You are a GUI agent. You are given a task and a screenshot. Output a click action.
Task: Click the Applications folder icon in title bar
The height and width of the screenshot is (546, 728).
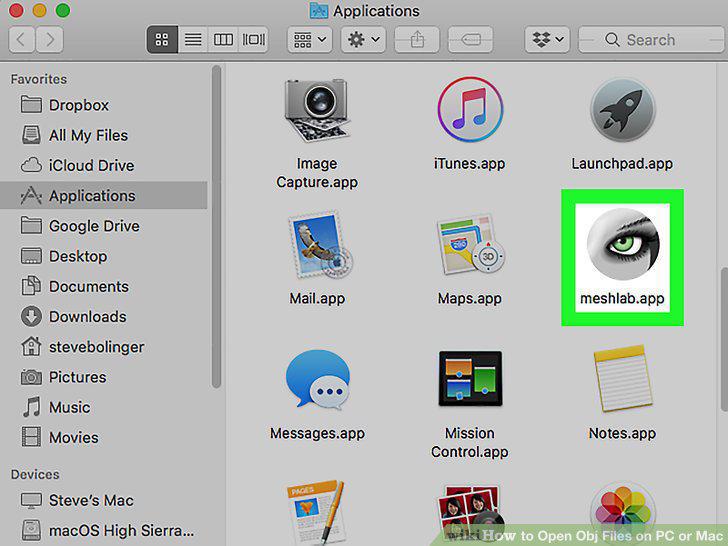pos(318,10)
